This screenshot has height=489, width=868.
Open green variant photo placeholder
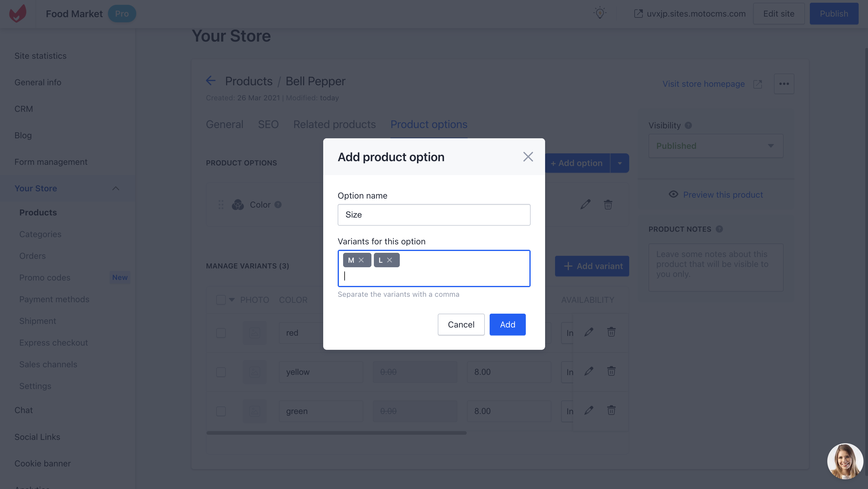pyautogui.click(x=255, y=411)
